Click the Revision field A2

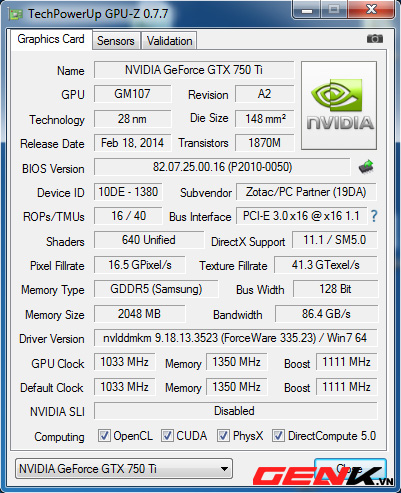point(265,94)
